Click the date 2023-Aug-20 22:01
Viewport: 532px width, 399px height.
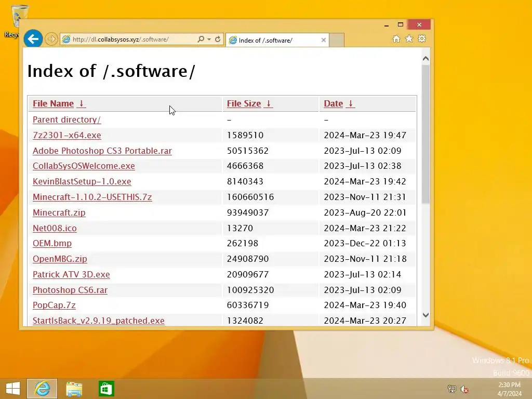365,212
